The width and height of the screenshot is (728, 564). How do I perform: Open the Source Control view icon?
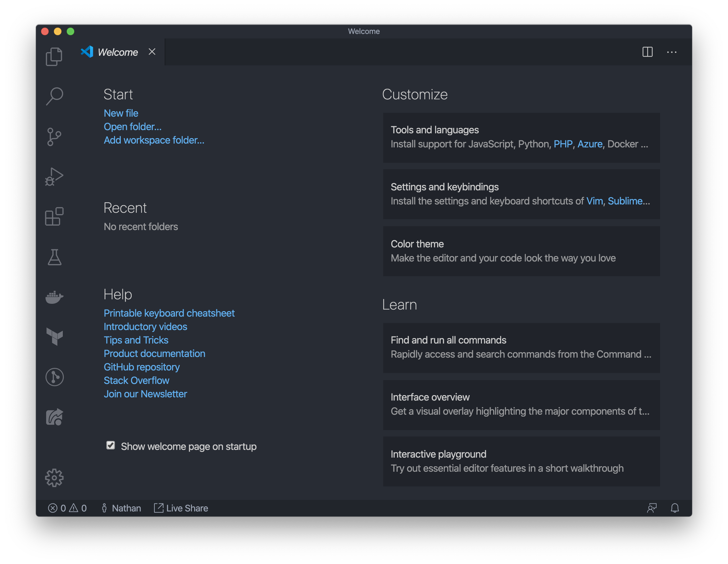54,137
